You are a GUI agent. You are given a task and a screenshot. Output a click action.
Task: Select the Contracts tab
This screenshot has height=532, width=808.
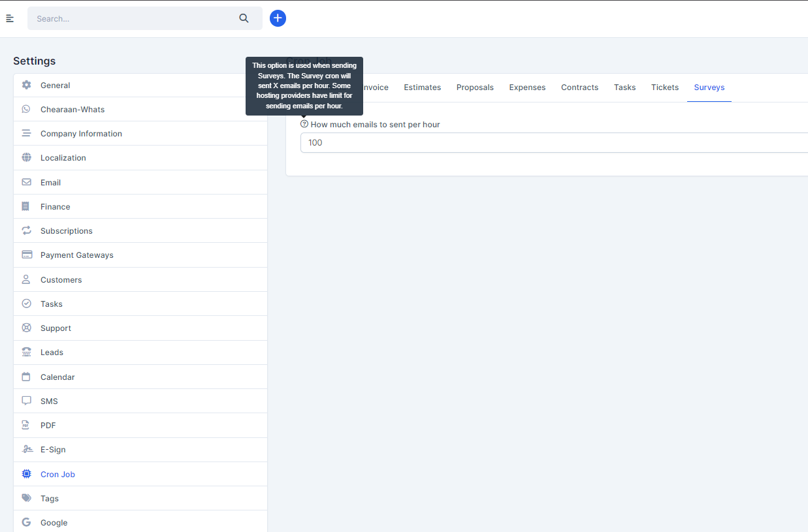pos(579,87)
